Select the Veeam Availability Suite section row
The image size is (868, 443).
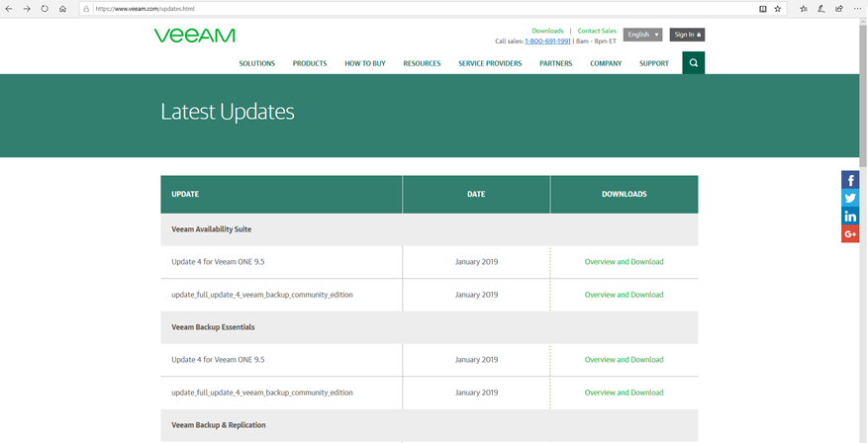pos(429,229)
